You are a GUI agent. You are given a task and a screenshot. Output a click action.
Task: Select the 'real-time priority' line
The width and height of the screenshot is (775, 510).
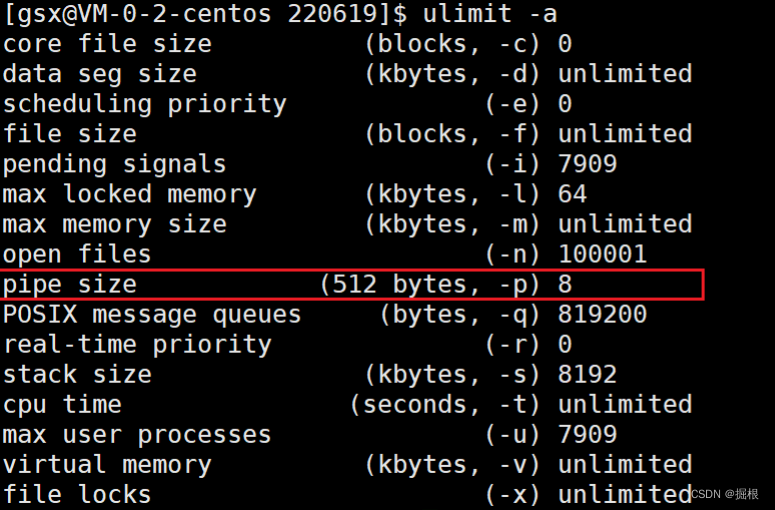point(287,344)
